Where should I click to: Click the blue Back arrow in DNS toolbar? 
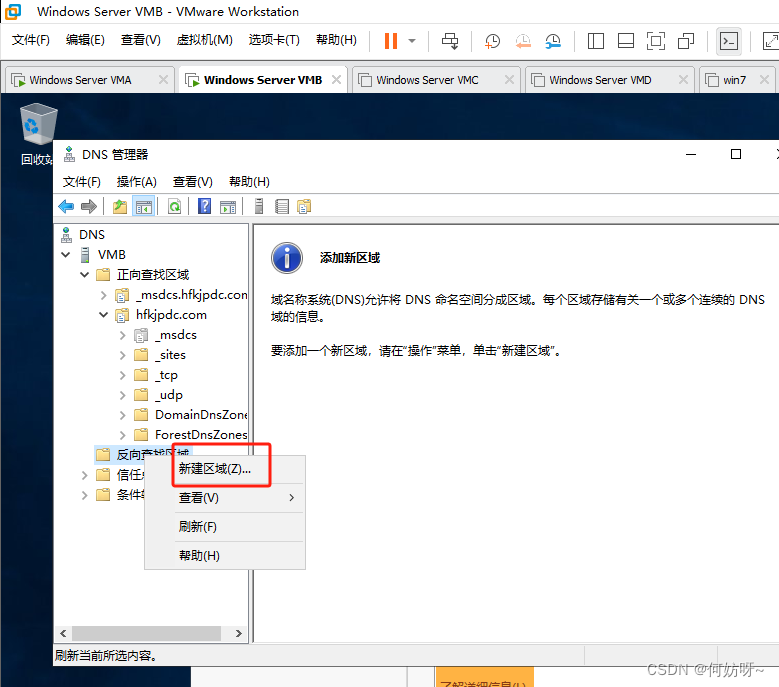[66, 206]
